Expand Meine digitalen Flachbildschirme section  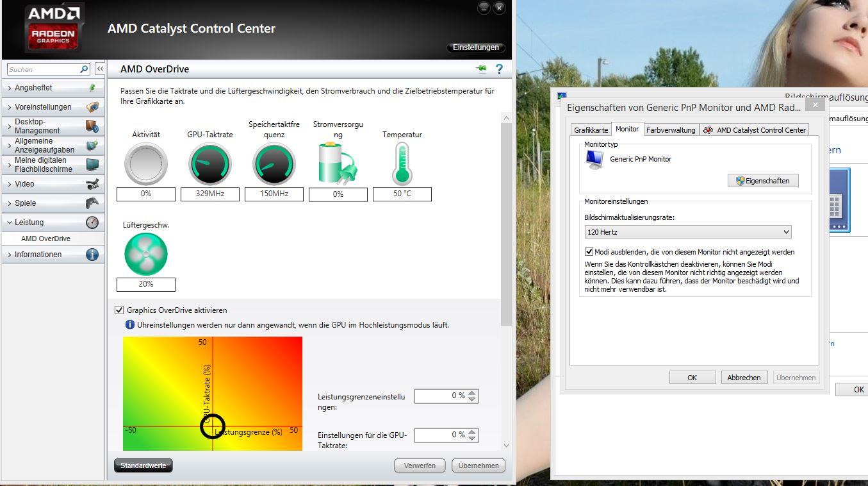coord(10,165)
